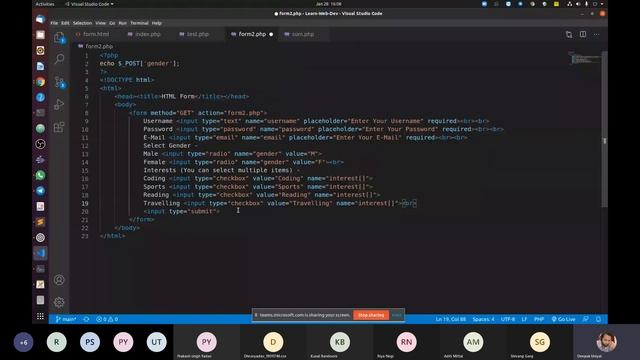The image size is (640, 360).
Task: Launch Google Chrome from the Ubuntu dock
Action: [x=40, y=82]
